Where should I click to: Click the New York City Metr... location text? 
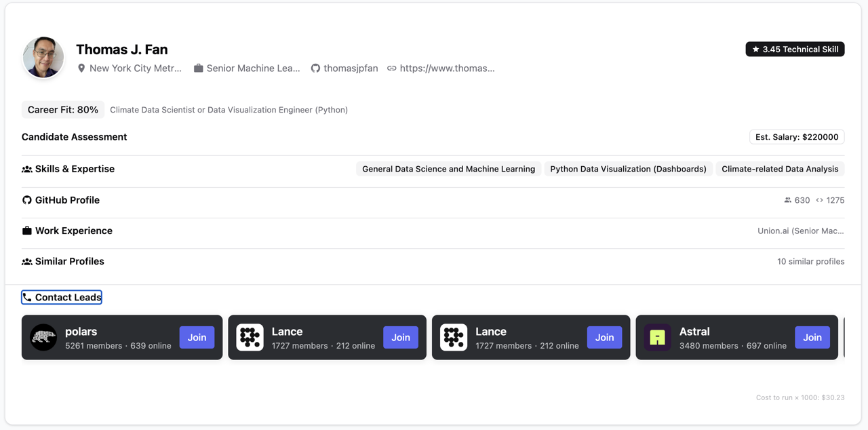click(136, 69)
